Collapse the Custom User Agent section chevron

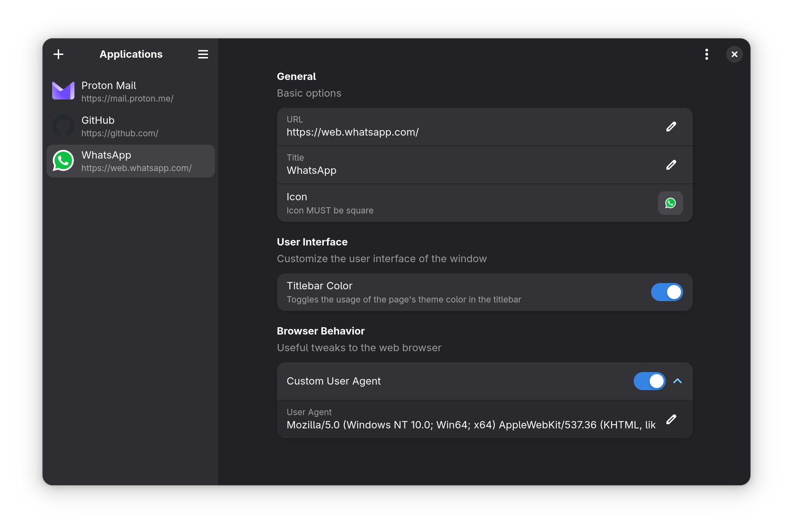click(678, 381)
